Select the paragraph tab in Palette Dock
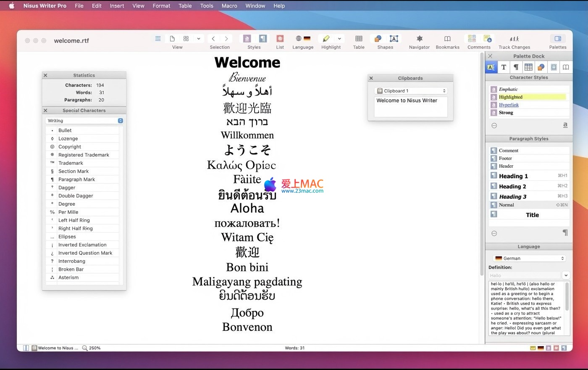 coord(516,67)
